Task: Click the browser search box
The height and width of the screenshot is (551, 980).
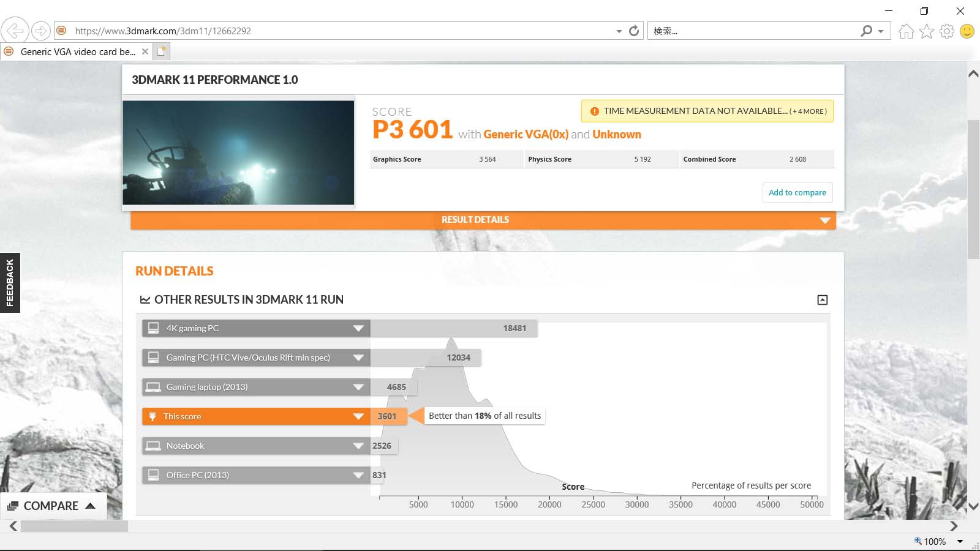Action: (753, 31)
